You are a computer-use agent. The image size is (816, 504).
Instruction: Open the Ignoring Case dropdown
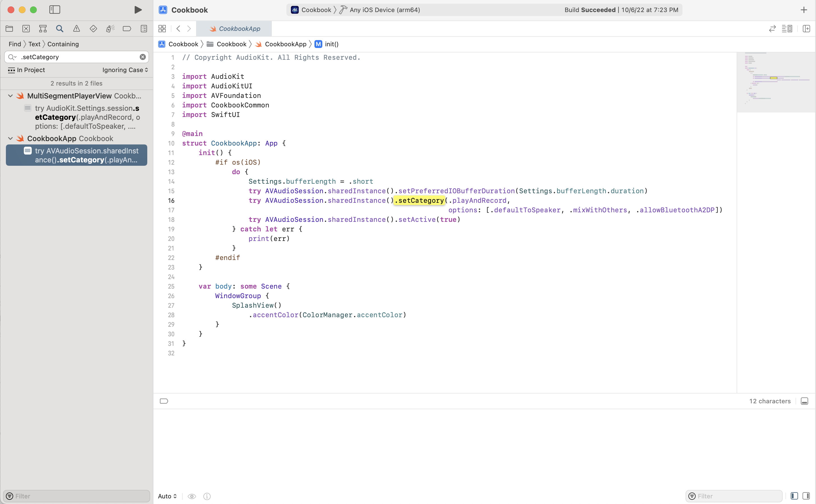coord(125,70)
